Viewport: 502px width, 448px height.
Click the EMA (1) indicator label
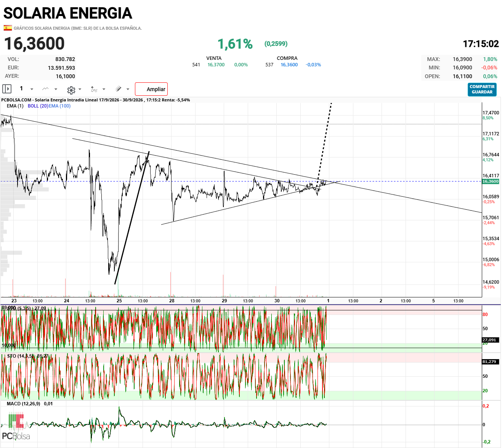[x=15, y=106]
